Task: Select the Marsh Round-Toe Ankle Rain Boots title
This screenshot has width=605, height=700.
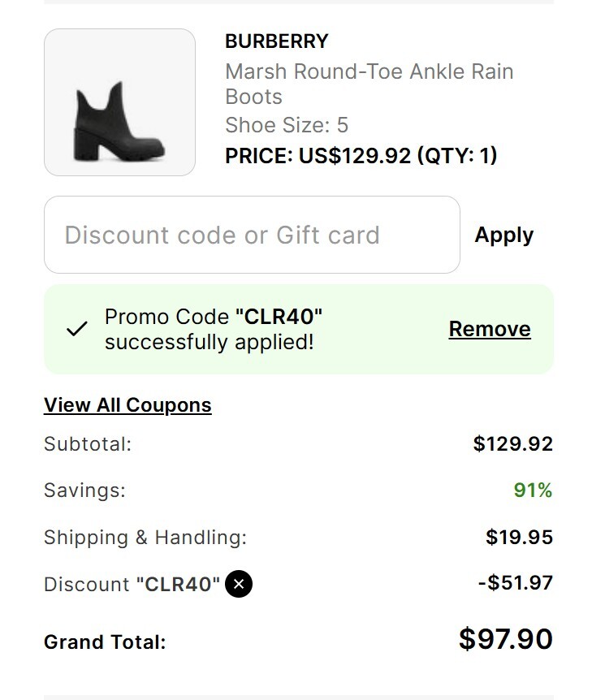Action: (369, 84)
